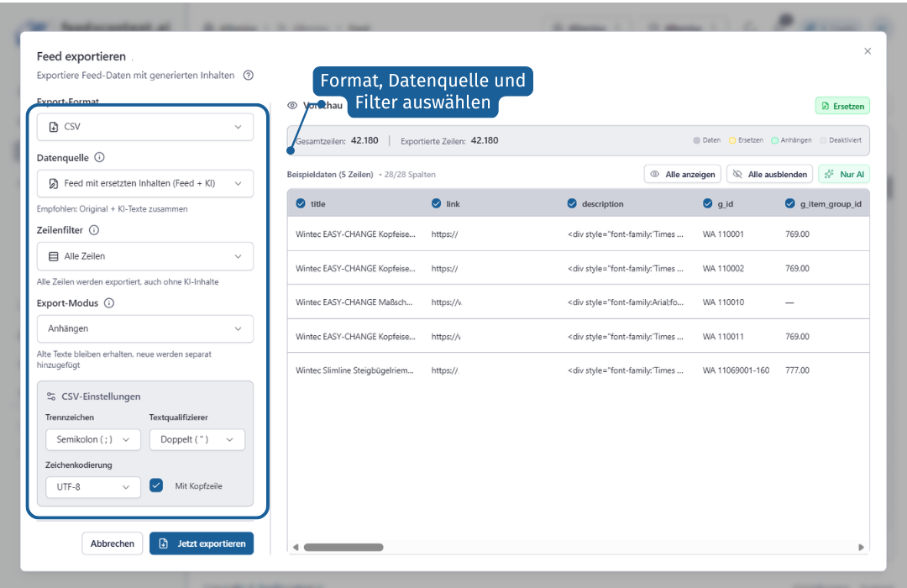Click the WA 110011 cell
Viewport: 907px width, 588px height.
(723, 336)
